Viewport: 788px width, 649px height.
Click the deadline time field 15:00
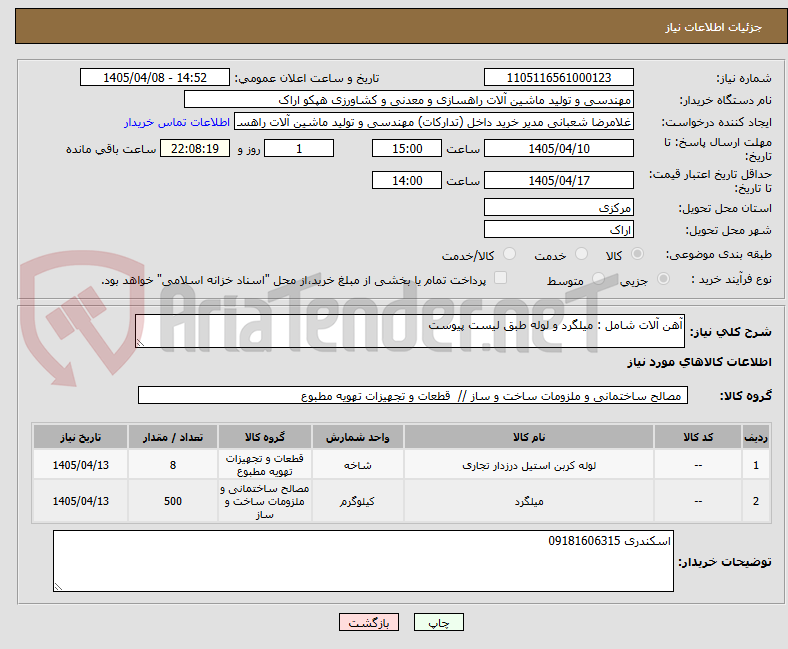point(407,148)
